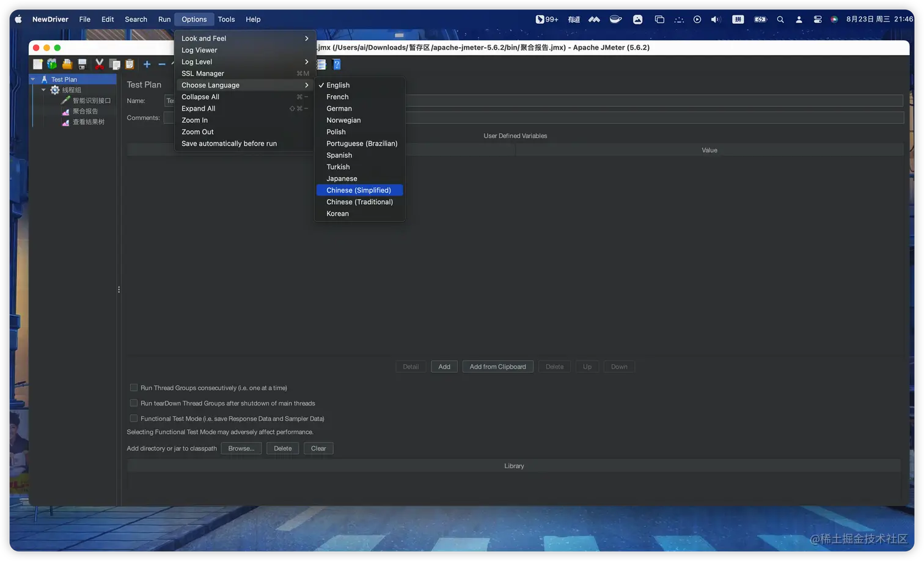Click the blue plus Expand icon
924x561 pixels.
coord(147,64)
